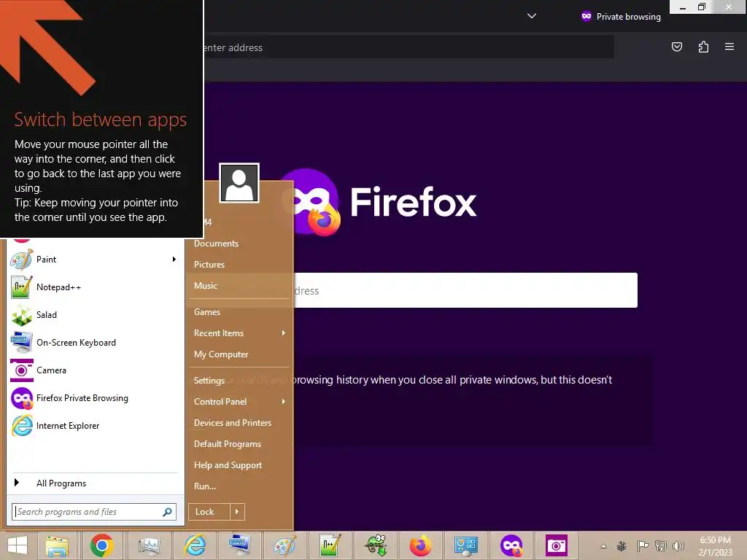The height and width of the screenshot is (560, 747).
Task: Open Firefox list all tabs chevron
Action: point(532,16)
